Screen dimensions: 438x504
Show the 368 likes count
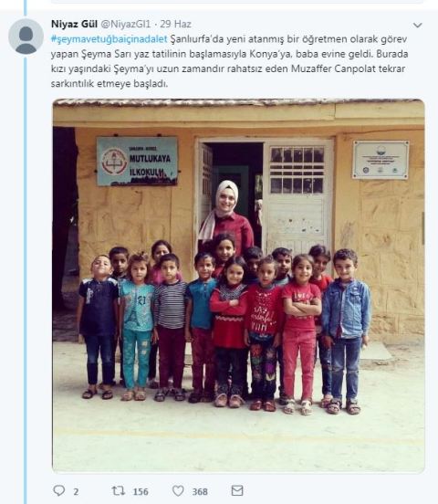(200, 491)
